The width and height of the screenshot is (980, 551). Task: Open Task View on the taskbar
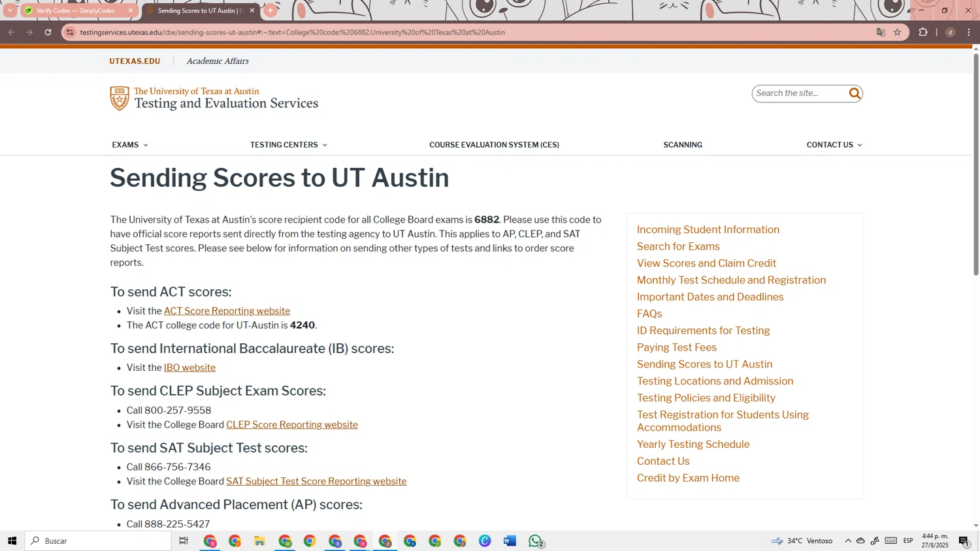[184, 541]
